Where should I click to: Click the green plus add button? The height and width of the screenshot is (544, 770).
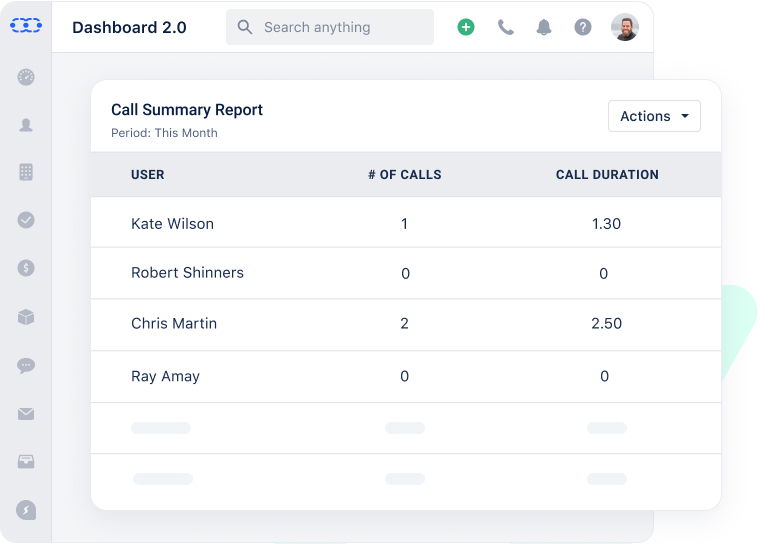[x=466, y=27]
